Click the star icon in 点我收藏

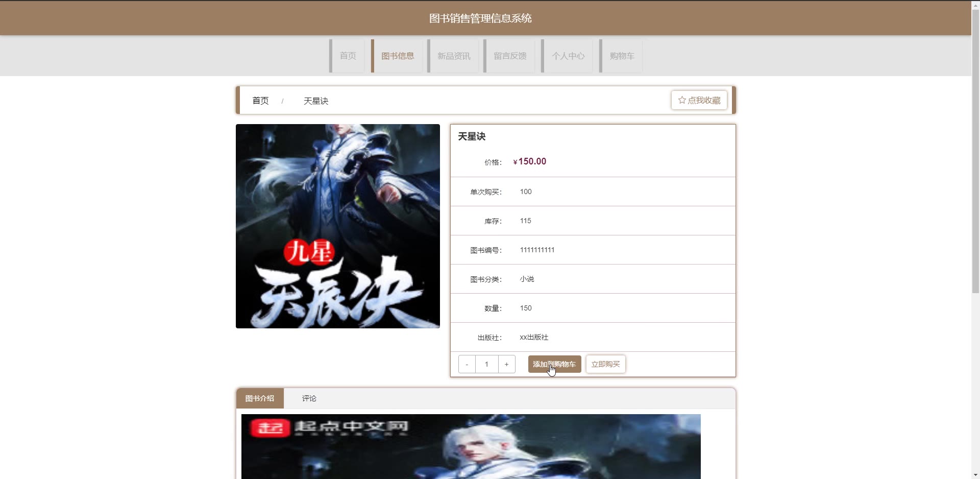point(682,100)
